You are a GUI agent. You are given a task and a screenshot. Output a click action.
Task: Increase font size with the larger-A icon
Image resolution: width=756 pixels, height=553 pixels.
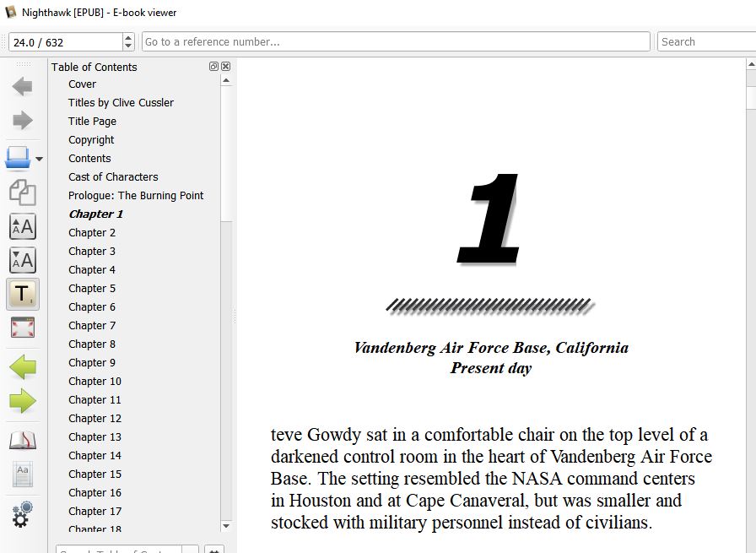(22, 226)
